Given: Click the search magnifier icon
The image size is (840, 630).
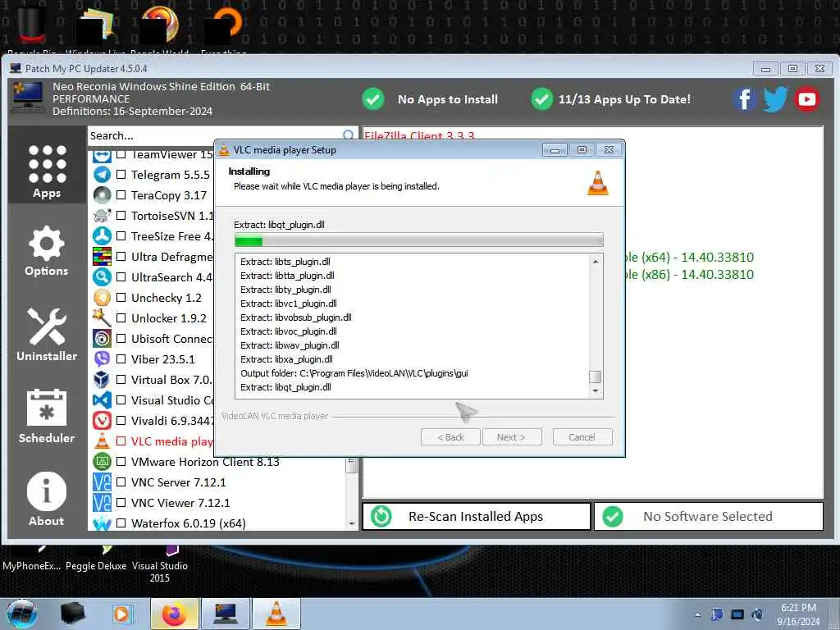Looking at the screenshot, I should 348,135.
